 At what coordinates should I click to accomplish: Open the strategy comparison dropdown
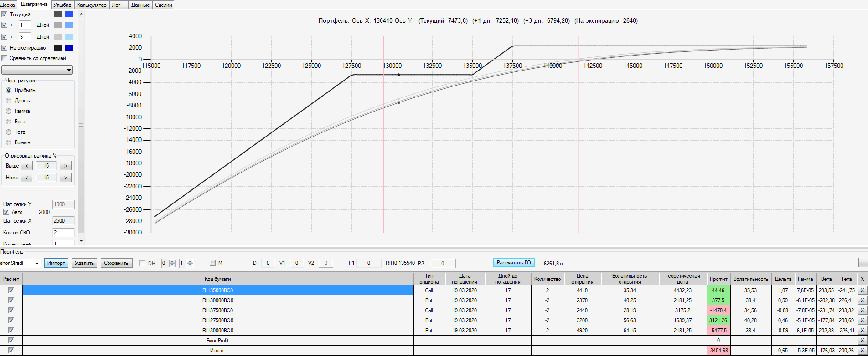(x=37, y=70)
